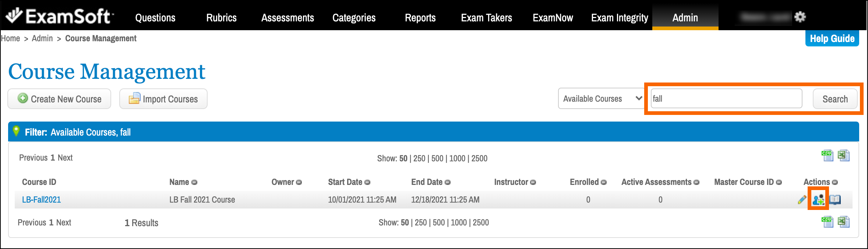Show 2500 results using top pager
The image size is (868, 249).
pyautogui.click(x=479, y=158)
